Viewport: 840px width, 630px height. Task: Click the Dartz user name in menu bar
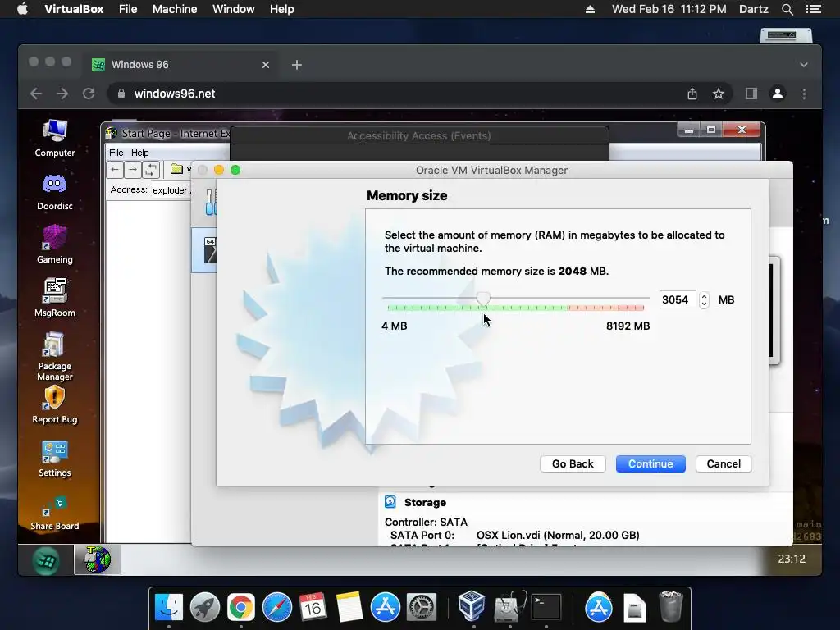click(x=754, y=9)
